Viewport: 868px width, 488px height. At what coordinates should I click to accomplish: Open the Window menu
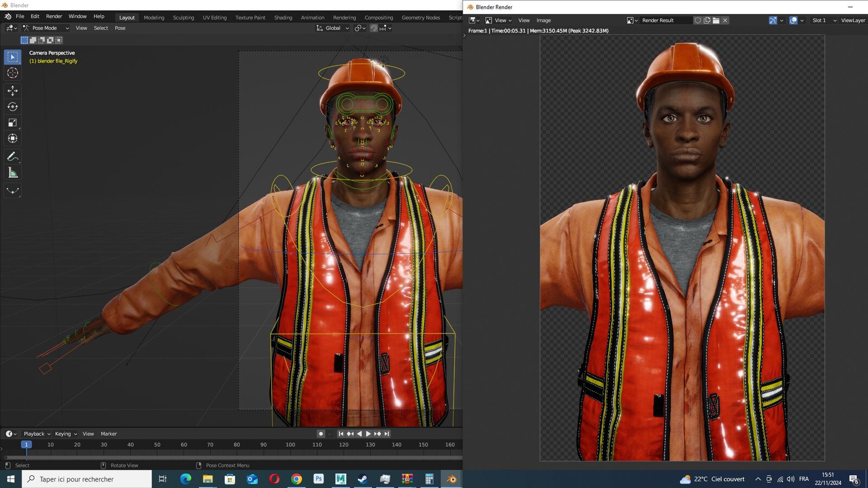[x=78, y=17]
